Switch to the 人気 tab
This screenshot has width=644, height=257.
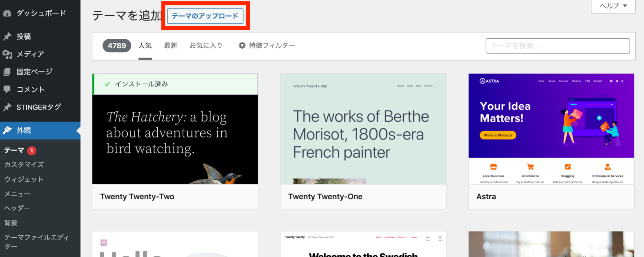[x=145, y=45]
